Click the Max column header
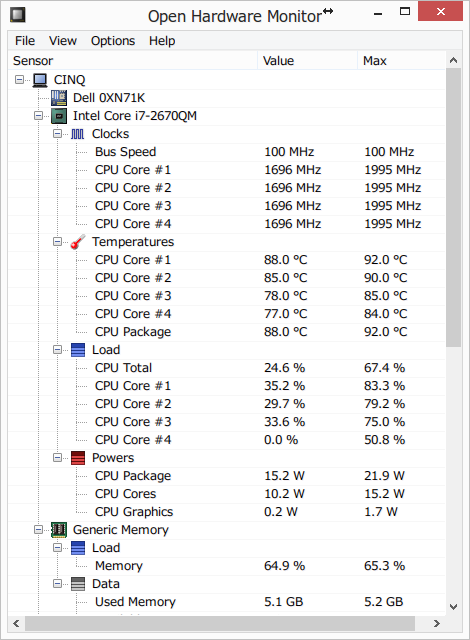Screen dimensions: 470x640 pyautogui.click(x=401, y=61)
